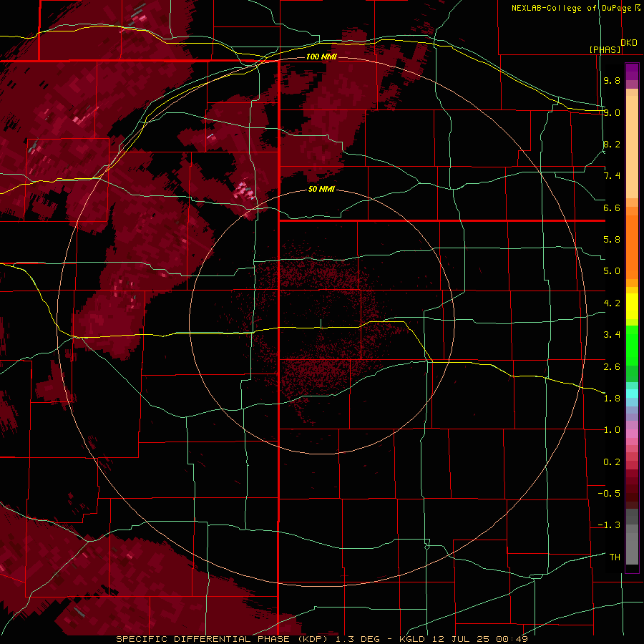644x644 pixels.
Task: Click the 5.8 value on the color scale
Action: [612, 240]
